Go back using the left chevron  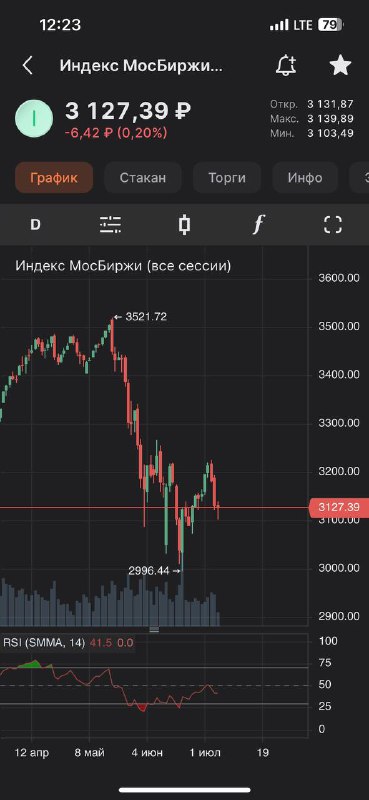[x=28, y=66]
